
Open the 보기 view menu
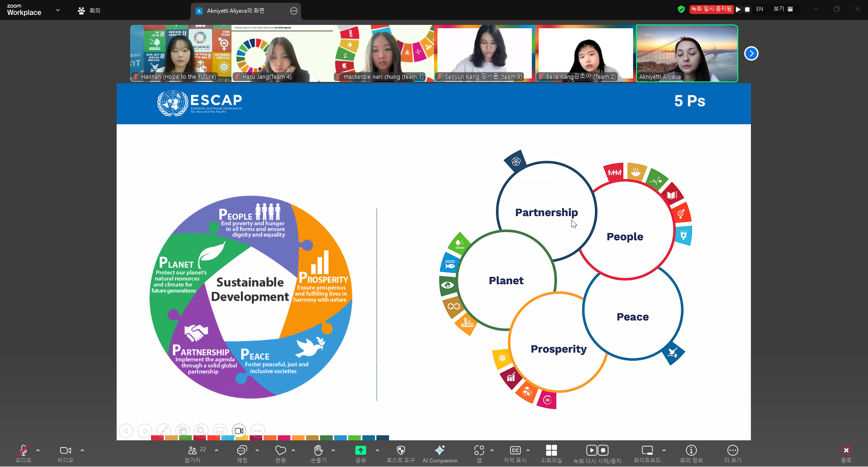point(783,9)
